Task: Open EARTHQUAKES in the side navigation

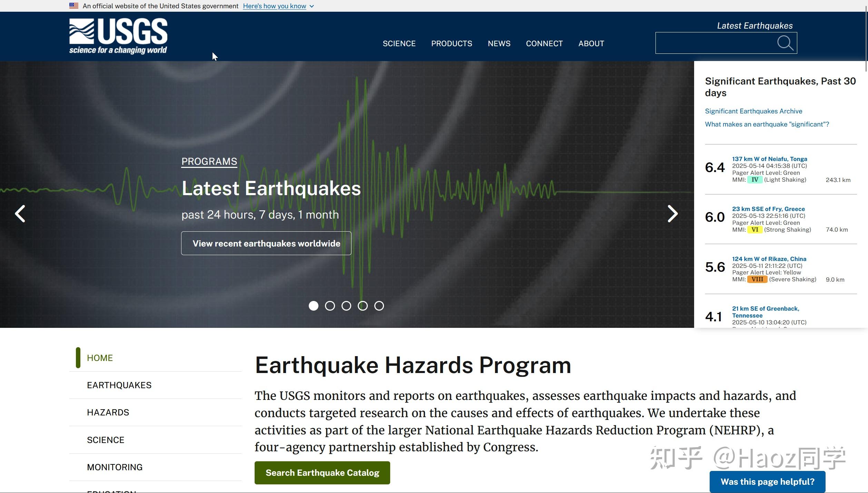Action: 119,385
